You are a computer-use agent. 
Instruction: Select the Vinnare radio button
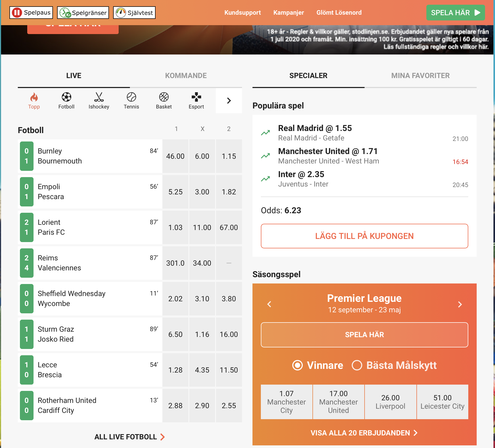(298, 365)
